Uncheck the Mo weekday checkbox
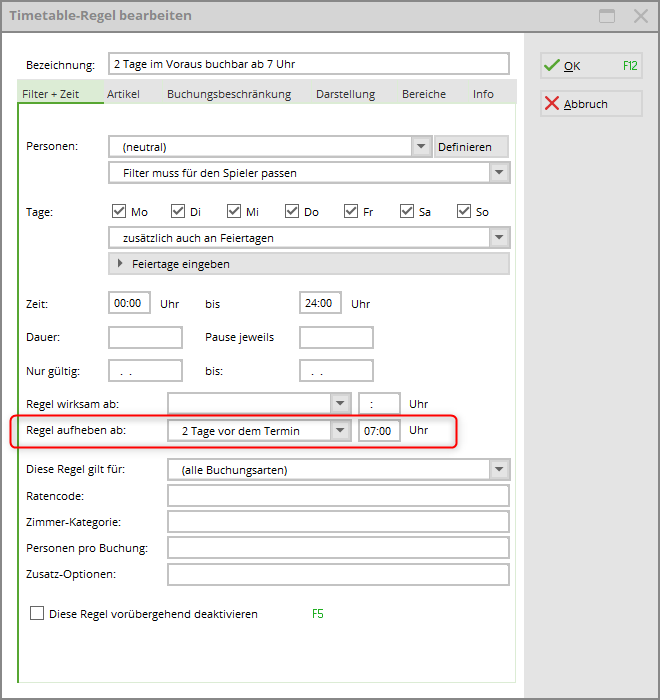Viewport: 660px width, 700px height. [119, 211]
